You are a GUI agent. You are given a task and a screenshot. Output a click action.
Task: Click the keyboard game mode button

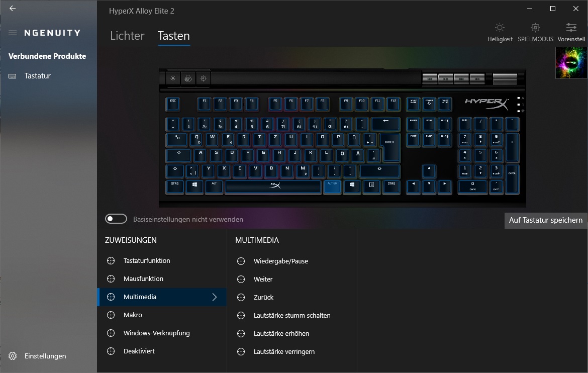pos(203,78)
